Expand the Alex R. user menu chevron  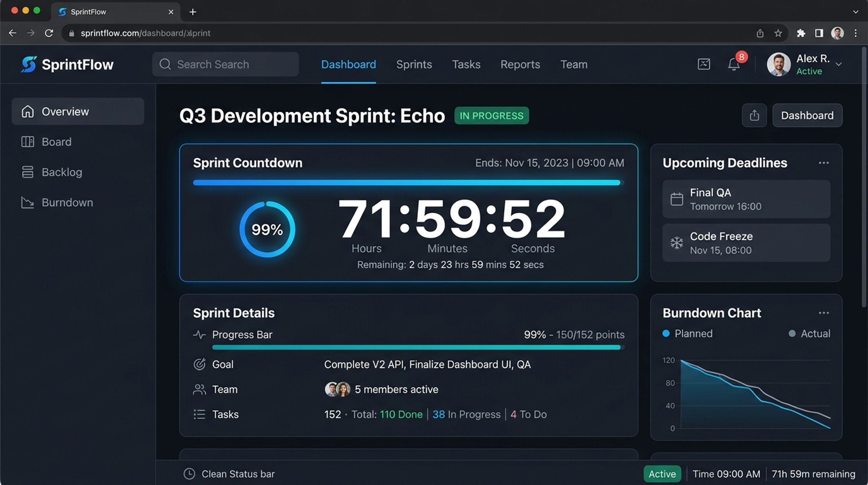click(x=839, y=64)
